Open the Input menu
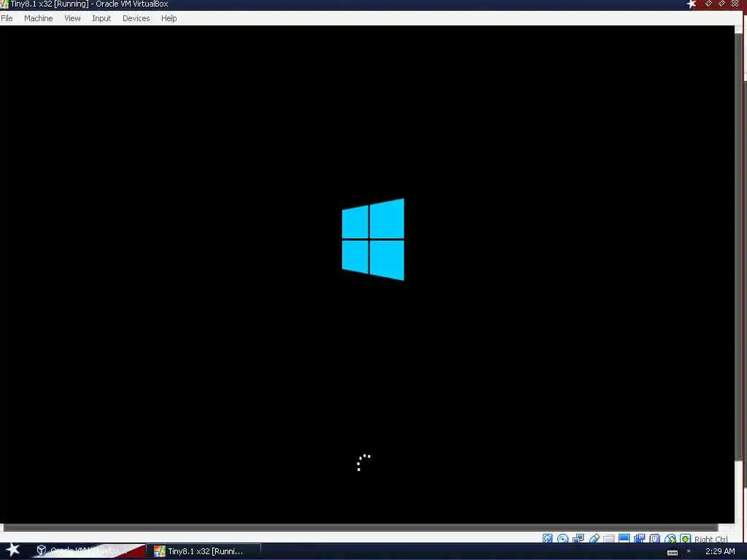747x560 pixels. (101, 18)
